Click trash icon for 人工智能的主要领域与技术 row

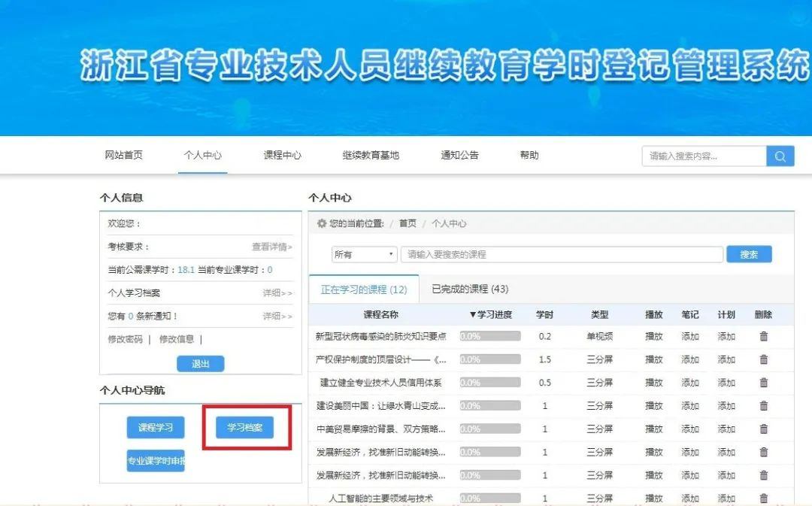pyautogui.click(x=763, y=498)
